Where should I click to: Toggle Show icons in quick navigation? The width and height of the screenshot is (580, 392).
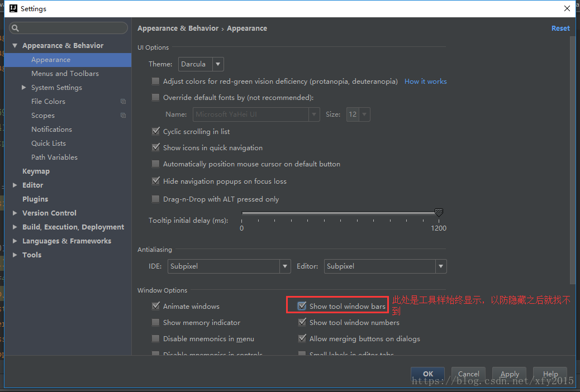[x=156, y=147]
